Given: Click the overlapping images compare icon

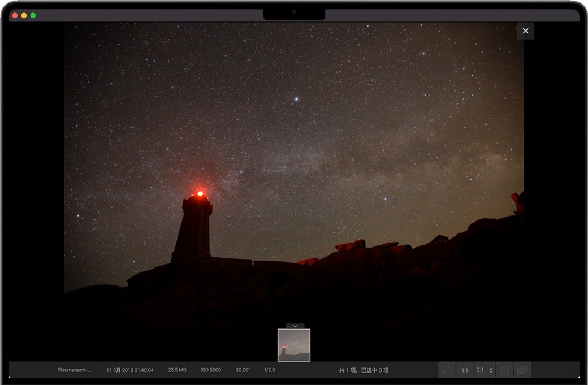Looking at the screenshot, I should click(522, 370).
